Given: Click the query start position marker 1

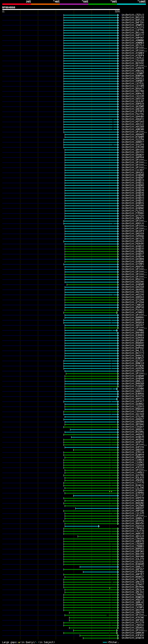Looking at the screenshot, I should click(x=4, y=12).
